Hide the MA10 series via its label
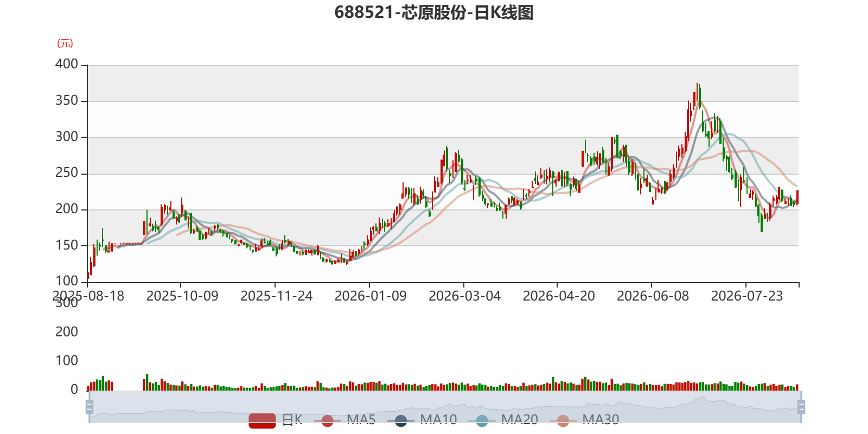 pyautogui.click(x=438, y=419)
